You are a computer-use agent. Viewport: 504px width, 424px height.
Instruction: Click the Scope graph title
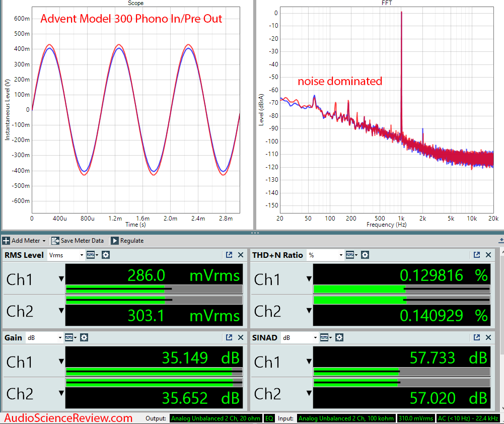tap(135, 3)
